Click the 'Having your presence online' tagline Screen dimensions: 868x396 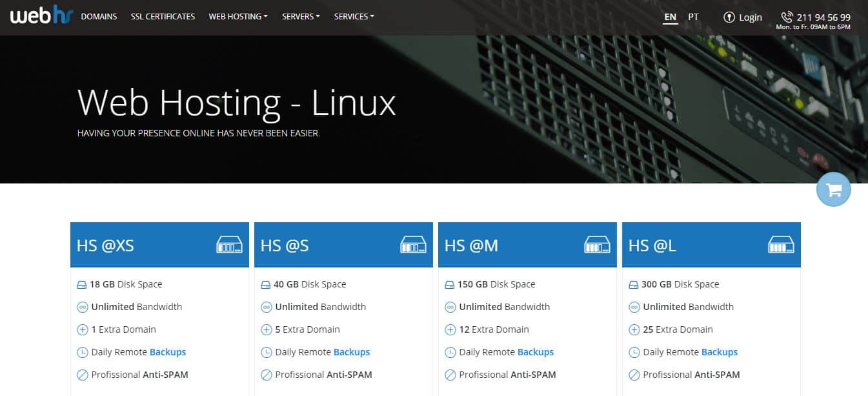click(199, 134)
